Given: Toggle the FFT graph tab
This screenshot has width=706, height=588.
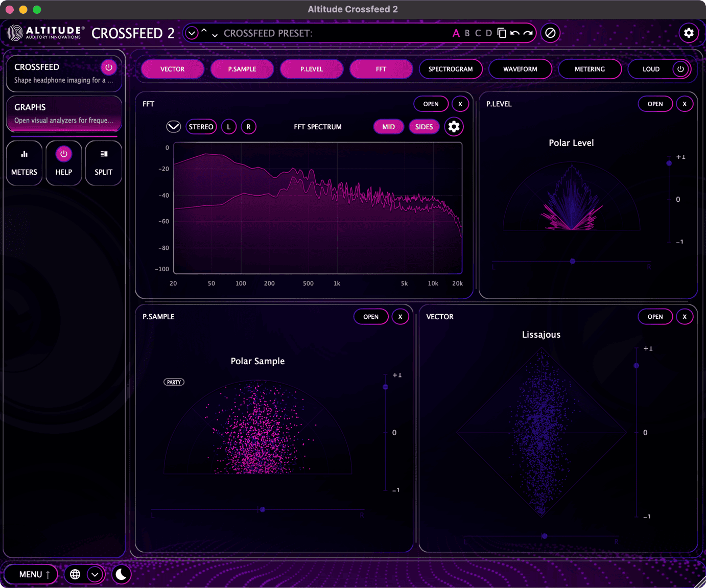Looking at the screenshot, I should coord(381,69).
